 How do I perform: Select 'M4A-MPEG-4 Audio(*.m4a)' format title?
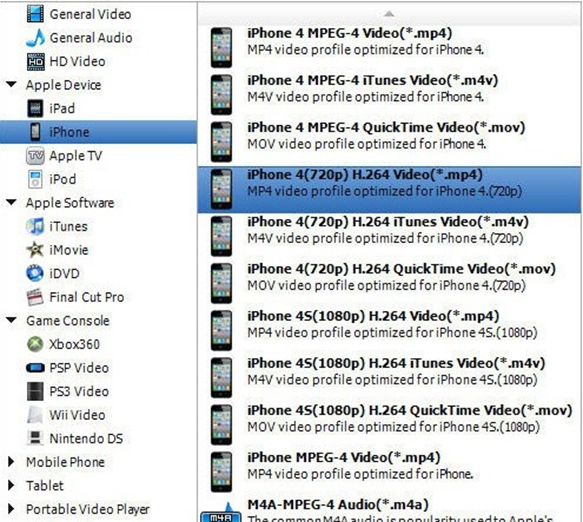click(x=338, y=505)
